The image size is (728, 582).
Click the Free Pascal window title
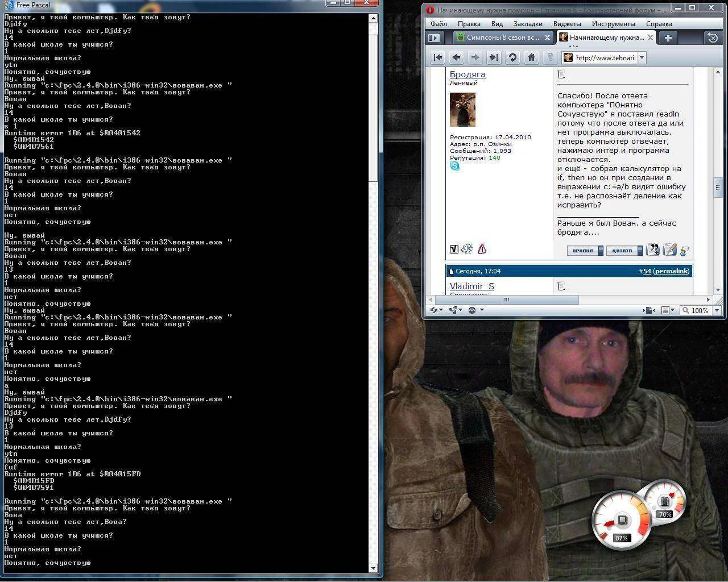[33, 5]
